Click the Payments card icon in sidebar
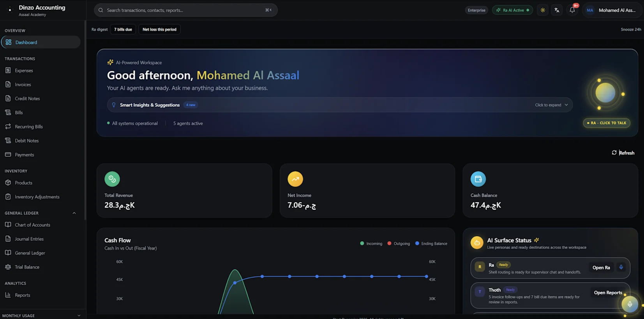 click(8, 155)
